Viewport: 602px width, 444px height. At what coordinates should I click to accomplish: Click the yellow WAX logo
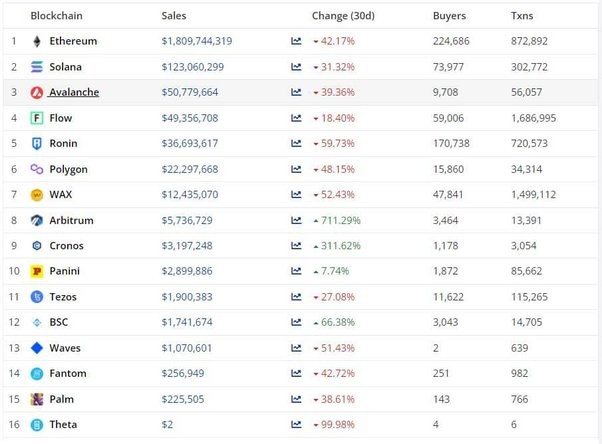tap(37, 195)
